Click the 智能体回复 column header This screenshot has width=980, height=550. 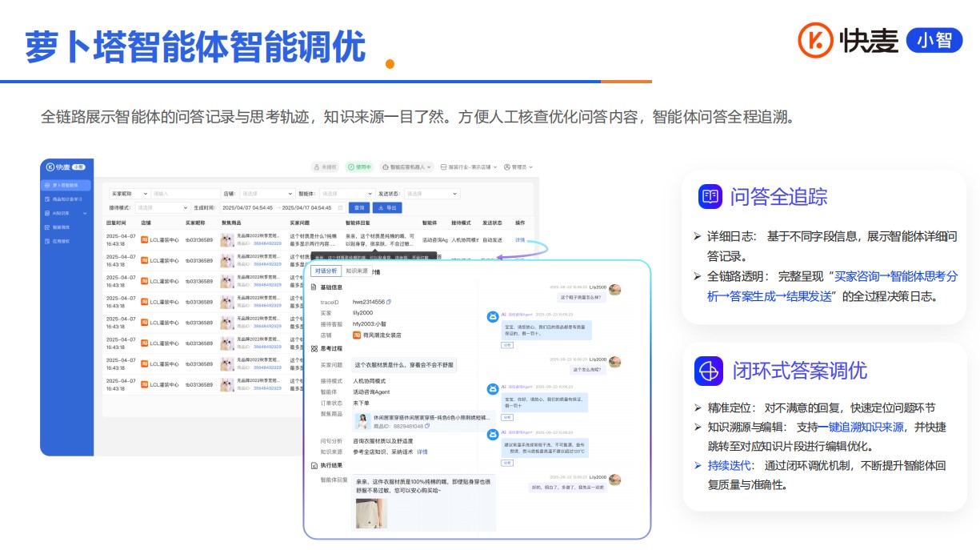(x=358, y=223)
